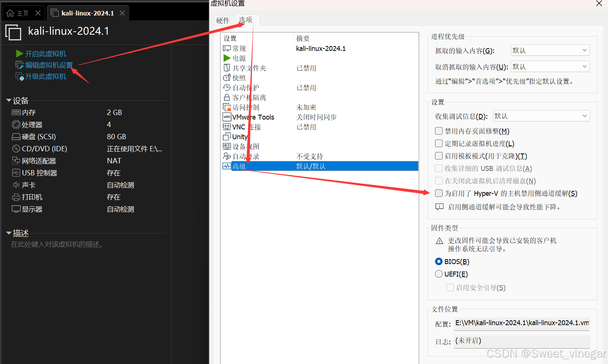Click the upgrade virtual machine icon

(x=20, y=77)
